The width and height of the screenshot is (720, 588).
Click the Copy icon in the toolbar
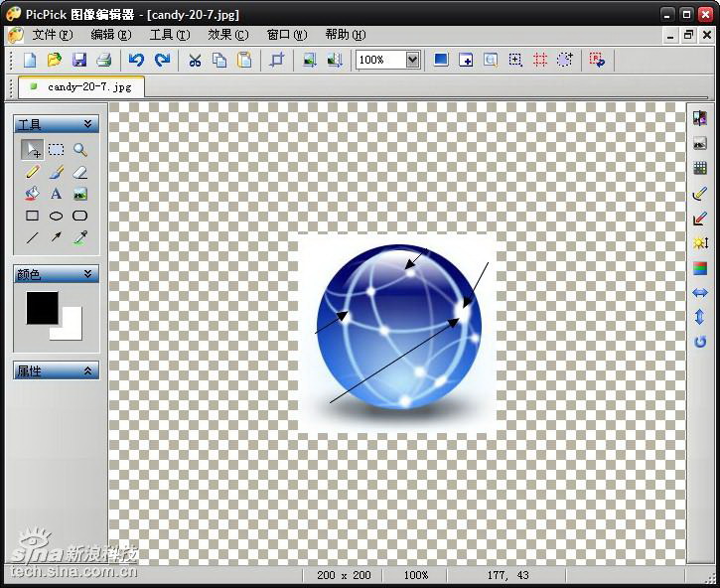pos(219,60)
